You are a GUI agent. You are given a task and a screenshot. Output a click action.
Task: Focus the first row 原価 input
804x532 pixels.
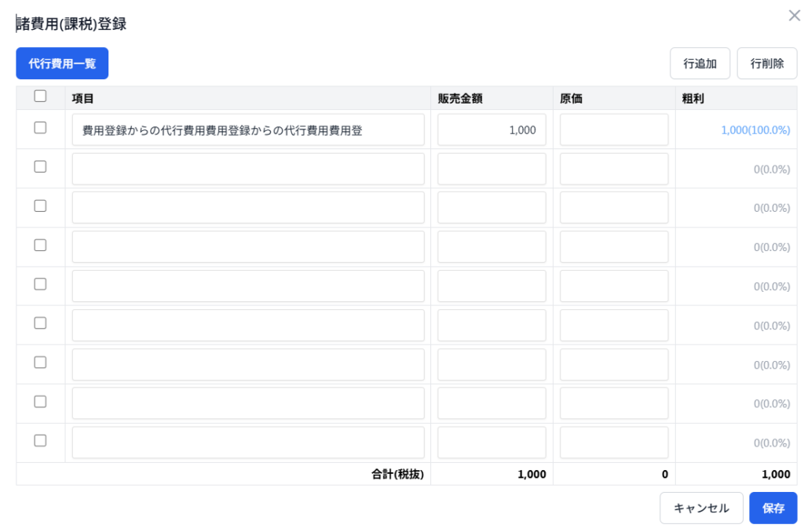click(613, 129)
